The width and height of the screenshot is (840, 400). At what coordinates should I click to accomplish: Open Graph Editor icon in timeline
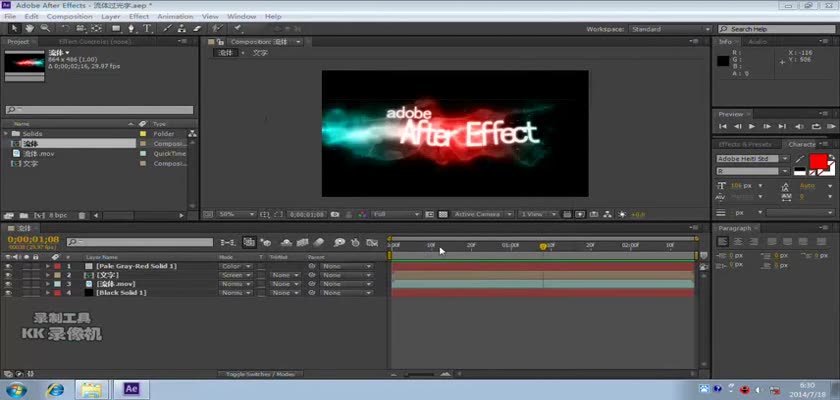[372, 243]
